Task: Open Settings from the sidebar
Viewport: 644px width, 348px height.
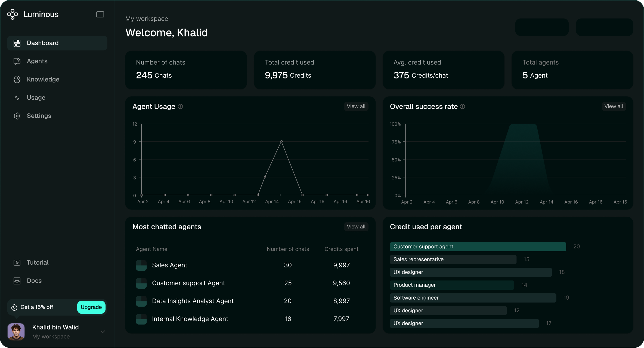Action: (39, 116)
